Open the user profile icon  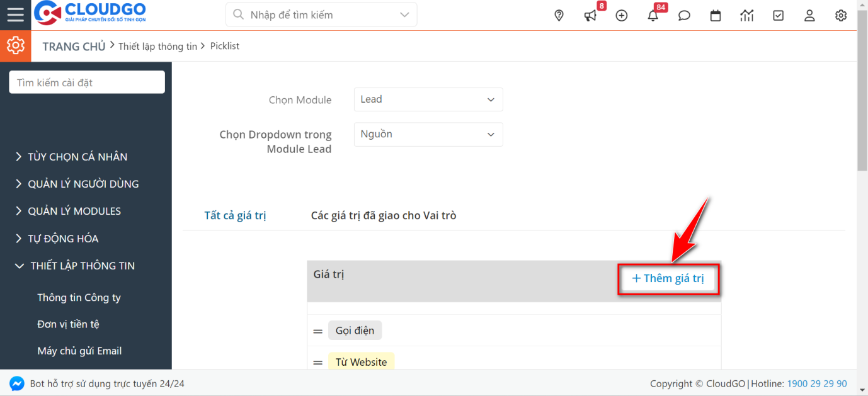point(809,15)
